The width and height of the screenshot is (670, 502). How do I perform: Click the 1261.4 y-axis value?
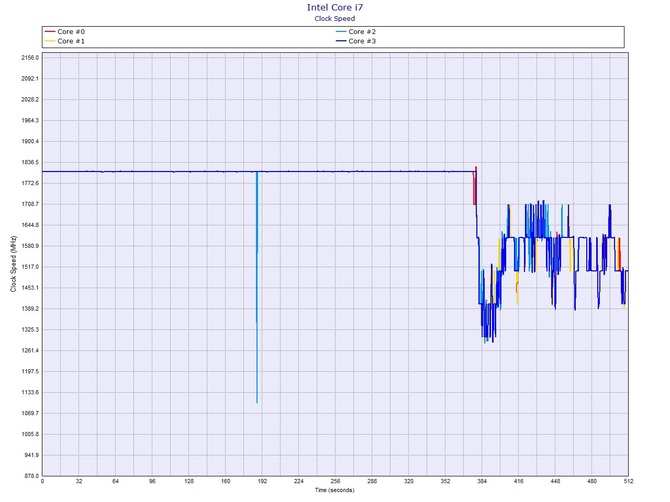[30, 350]
